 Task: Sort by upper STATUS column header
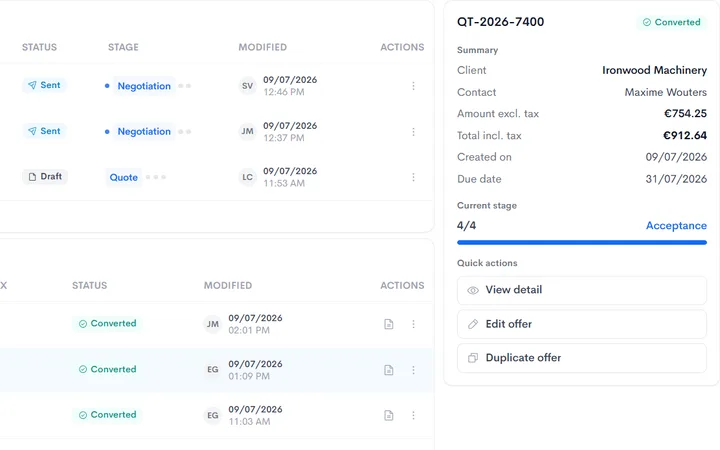(x=39, y=47)
